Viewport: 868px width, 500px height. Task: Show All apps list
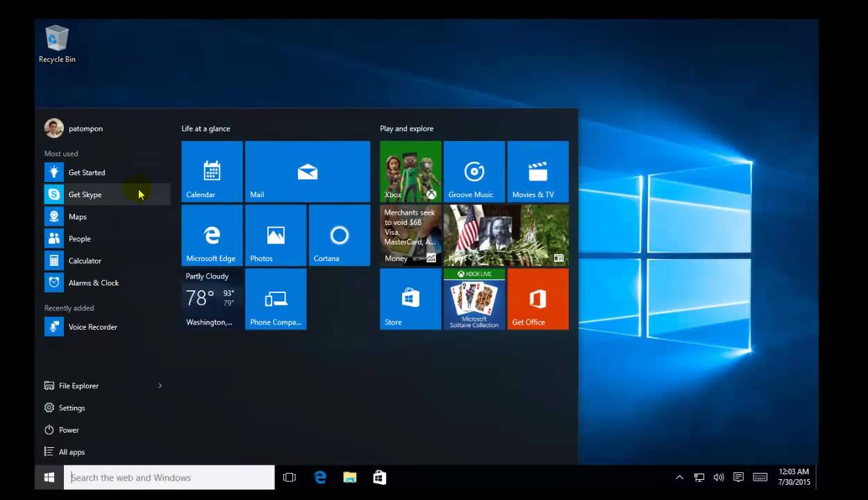coord(103,452)
